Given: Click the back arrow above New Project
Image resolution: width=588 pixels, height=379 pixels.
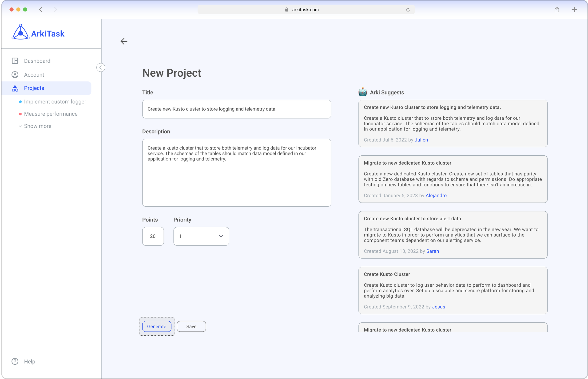Looking at the screenshot, I should click(x=124, y=41).
